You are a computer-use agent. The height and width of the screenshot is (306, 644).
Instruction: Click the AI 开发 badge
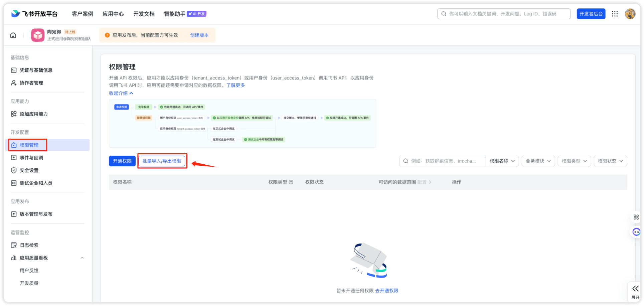[x=196, y=14]
